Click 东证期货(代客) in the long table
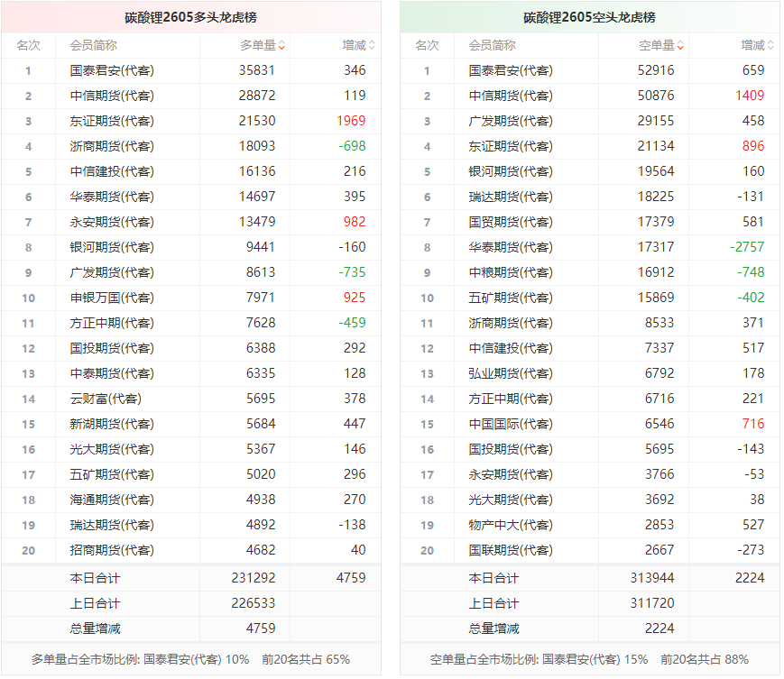 pos(112,121)
